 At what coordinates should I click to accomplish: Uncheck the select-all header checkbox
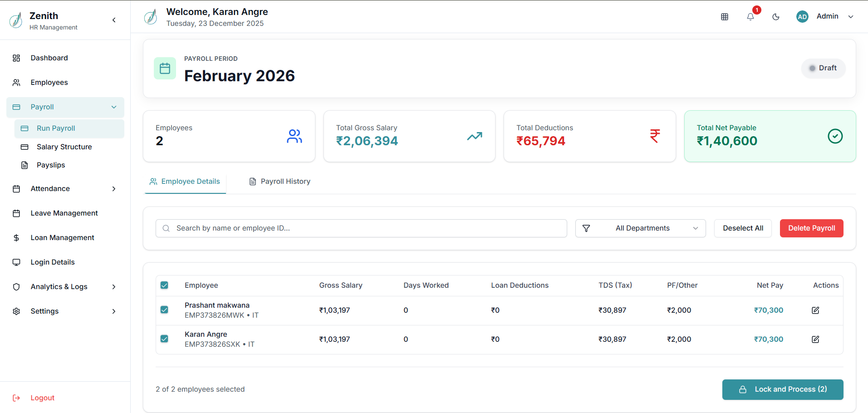coord(164,285)
